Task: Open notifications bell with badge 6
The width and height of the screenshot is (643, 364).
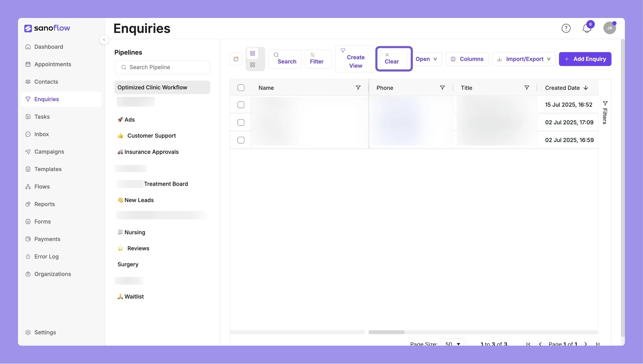Action: point(587,28)
